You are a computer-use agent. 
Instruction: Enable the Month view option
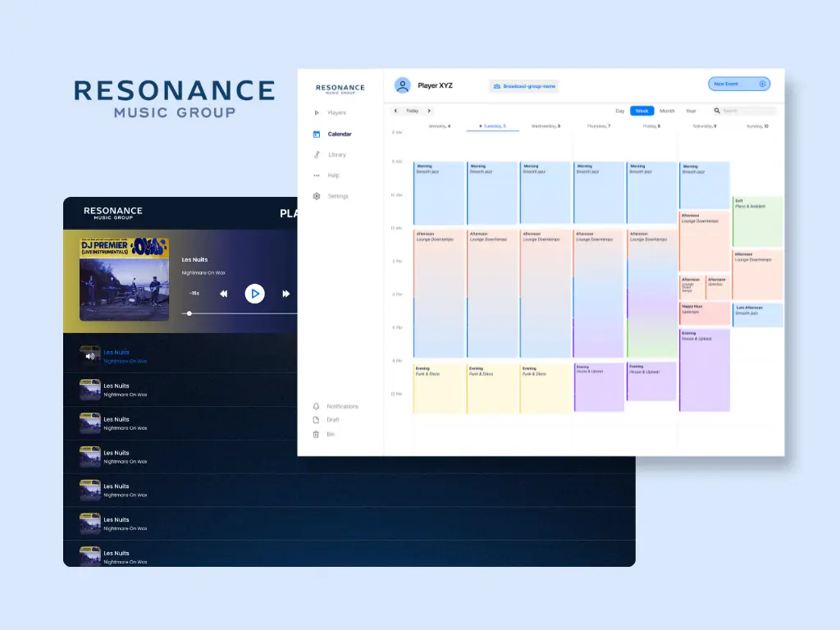tap(666, 109)
